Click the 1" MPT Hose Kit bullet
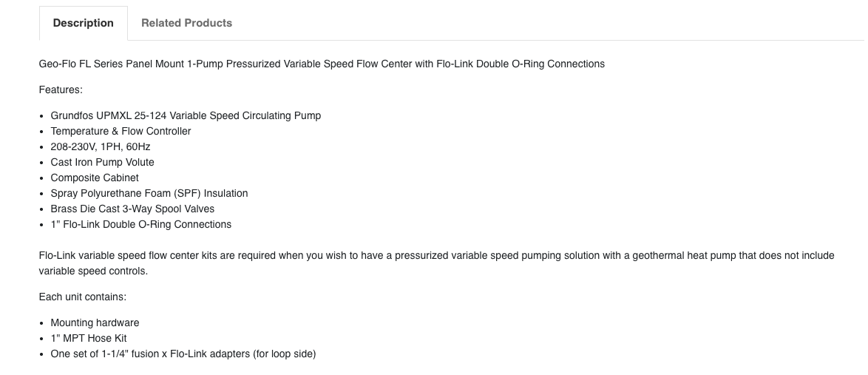This screenshot has width=868, height=375. [x=89, y=339]
